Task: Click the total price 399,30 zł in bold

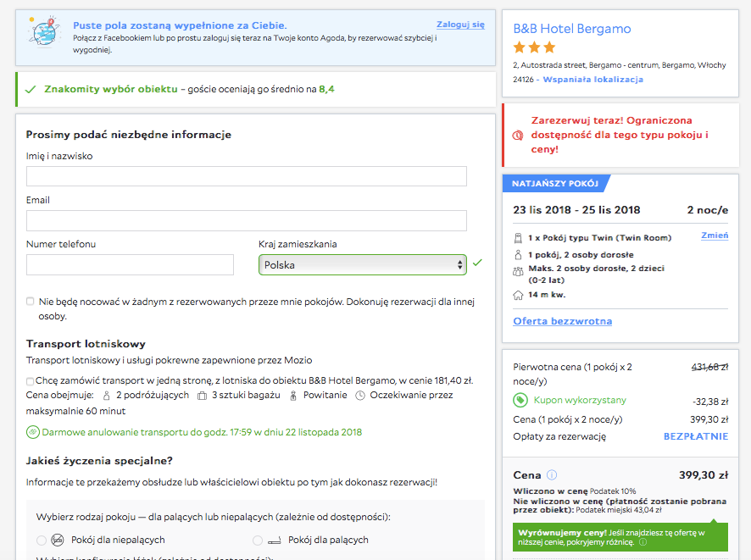Action: [703, 475]
